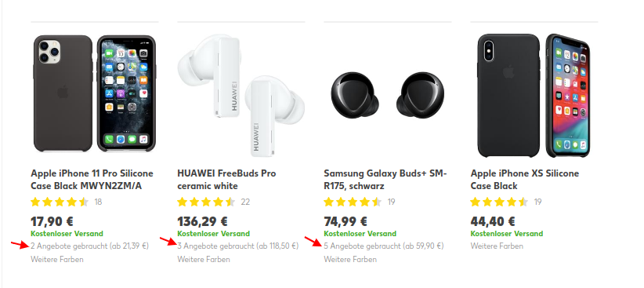
Task: Open 3 Angebote gebraucht (ab 118,50 €)
Action: [238, 246]
